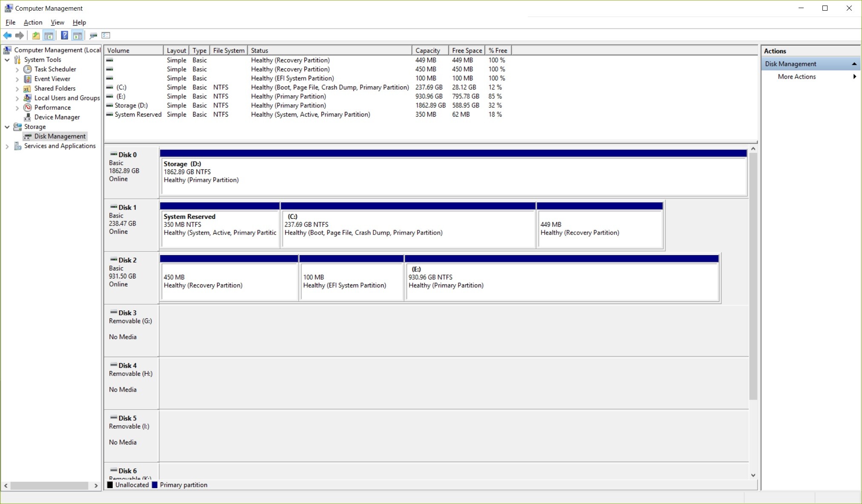Viewport: 862px width, 504px height.
Task: Open the Action menu
Action: pos(33,22)
